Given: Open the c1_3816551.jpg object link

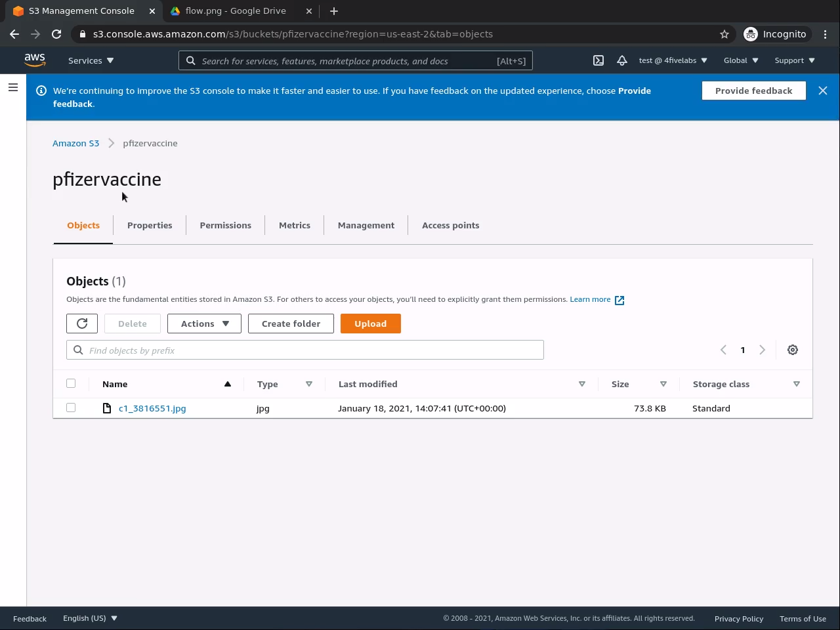Looking at the screenshot, I should (152, 408).
